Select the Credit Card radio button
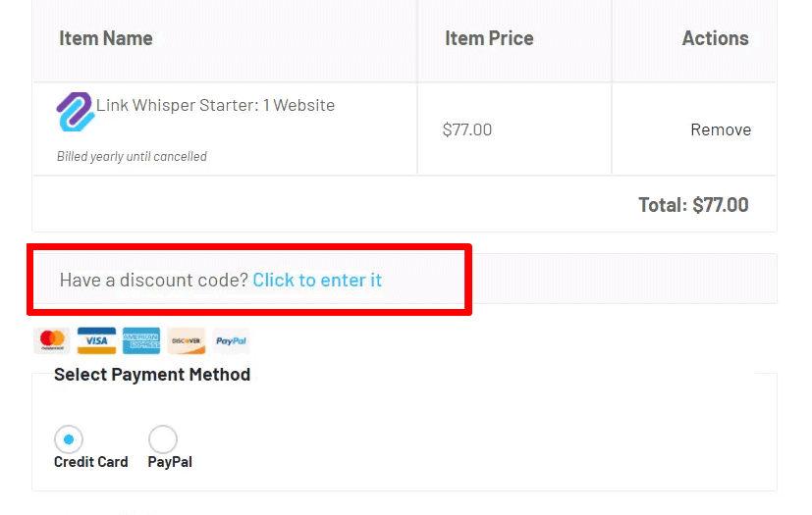 (x=69, y=439)
